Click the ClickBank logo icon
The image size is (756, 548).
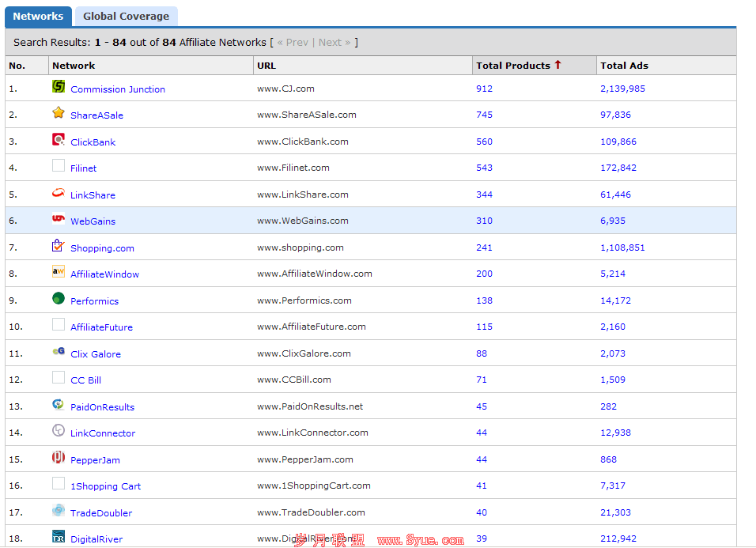pyautogui.click(x=59, y=140)
